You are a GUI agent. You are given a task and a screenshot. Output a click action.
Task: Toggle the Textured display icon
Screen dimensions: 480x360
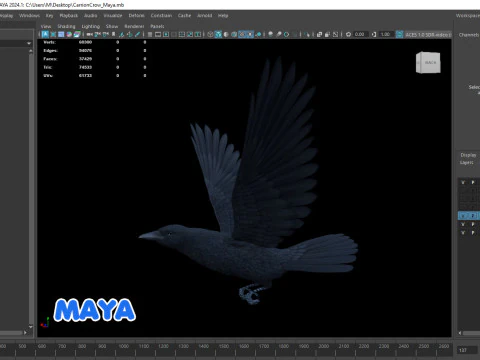pos(242,34)
